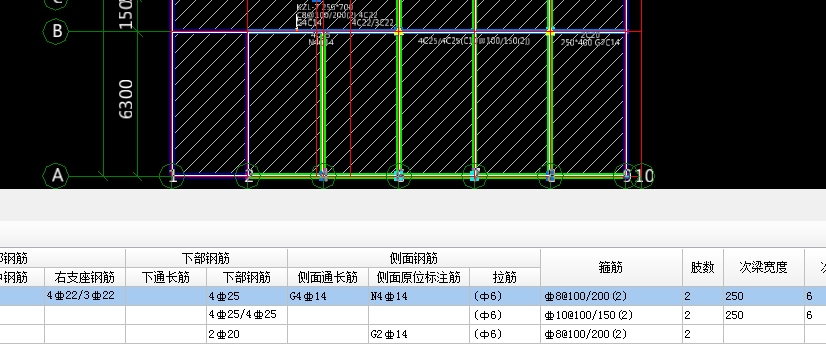Click the 箍筋 column header
This screenshot has height=363, width=826.
pyautogui.click(x=612, y=268)
